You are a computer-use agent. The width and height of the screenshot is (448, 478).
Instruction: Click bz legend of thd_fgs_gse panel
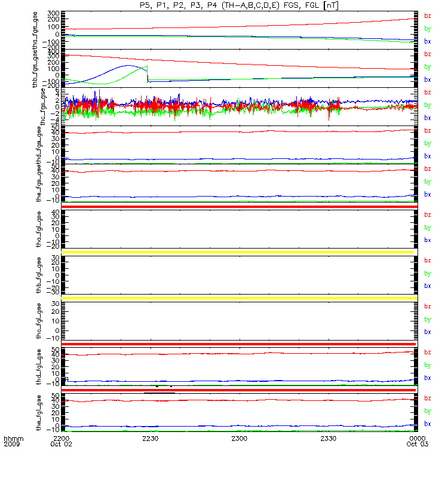[x=428, y=130]
